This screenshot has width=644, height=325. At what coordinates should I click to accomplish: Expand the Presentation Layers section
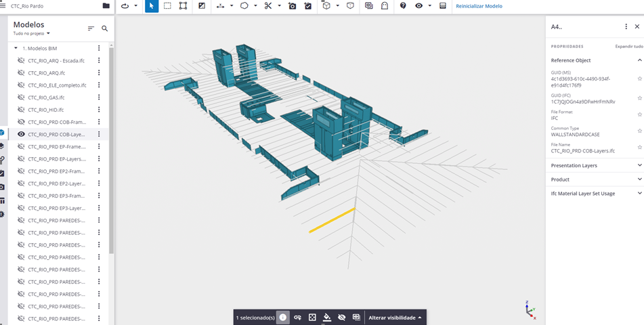tap(639, 165)
